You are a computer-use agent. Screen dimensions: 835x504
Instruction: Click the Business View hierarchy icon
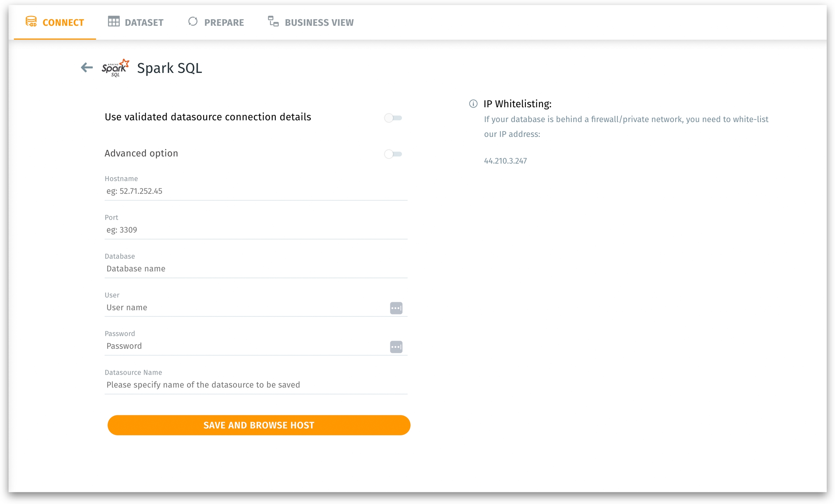click(x=273, y=22)
